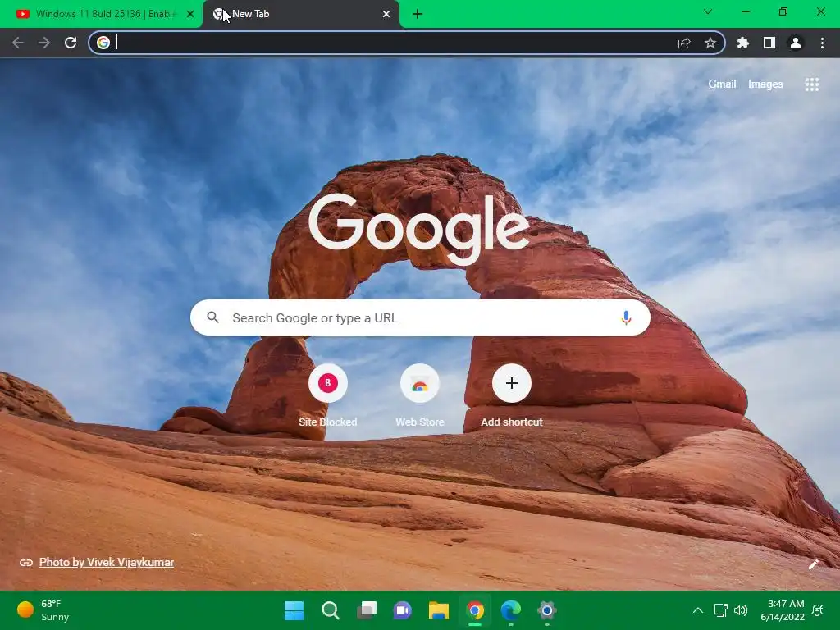This screenshot has height=630, width=840.
Task: Open Chrome's three-dot menu
Action: pos(822,43)
